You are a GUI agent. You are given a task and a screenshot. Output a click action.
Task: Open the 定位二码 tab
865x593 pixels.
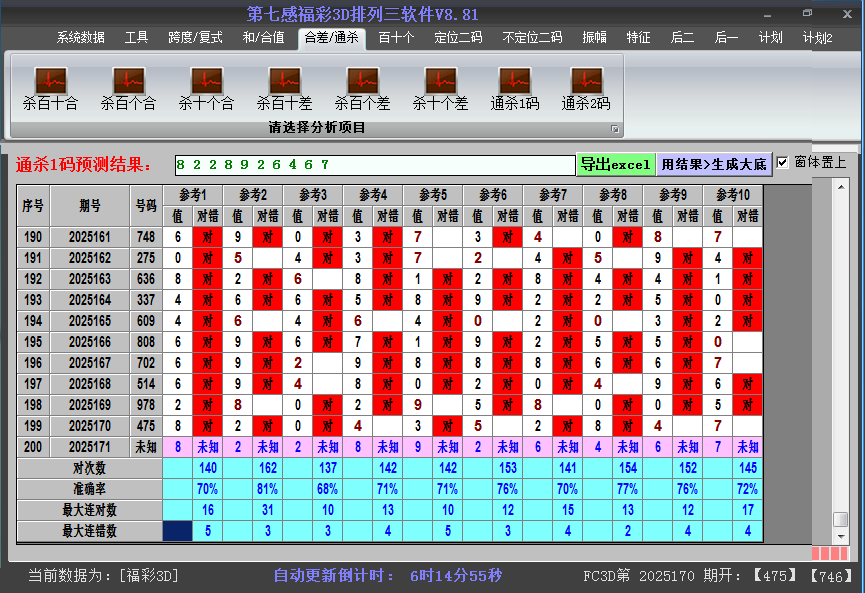458,38
